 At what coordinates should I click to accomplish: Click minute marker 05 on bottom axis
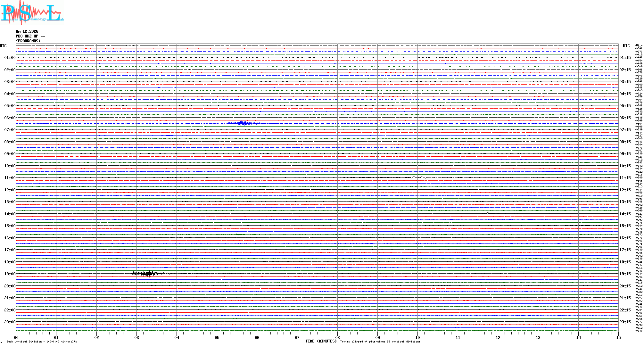[217, 337]
